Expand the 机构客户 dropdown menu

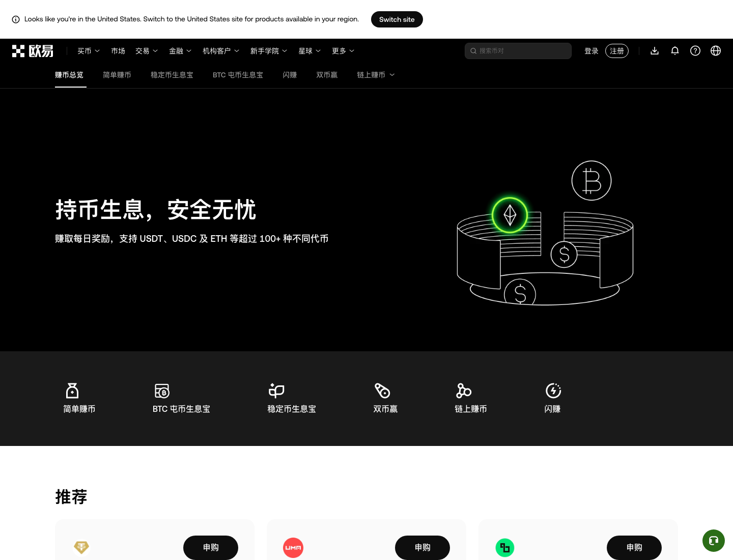pyautogui.click(x=221, y=51)
